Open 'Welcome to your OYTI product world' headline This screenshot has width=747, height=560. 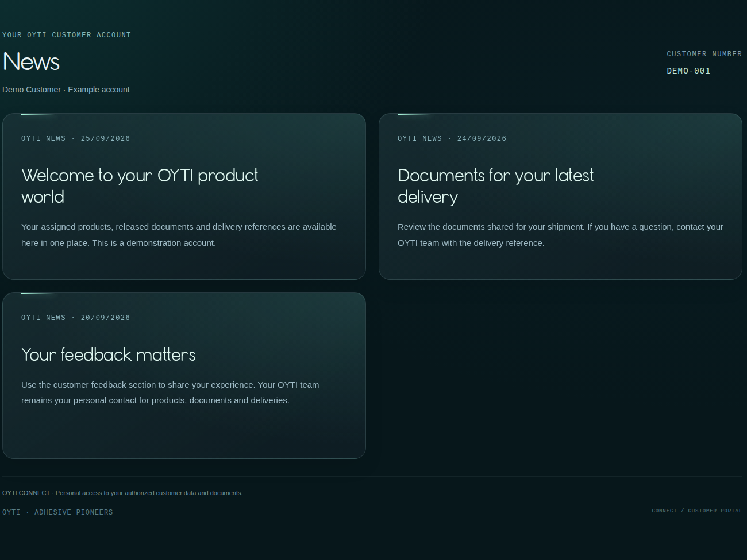pyautogui.click(x=140, y=186)
